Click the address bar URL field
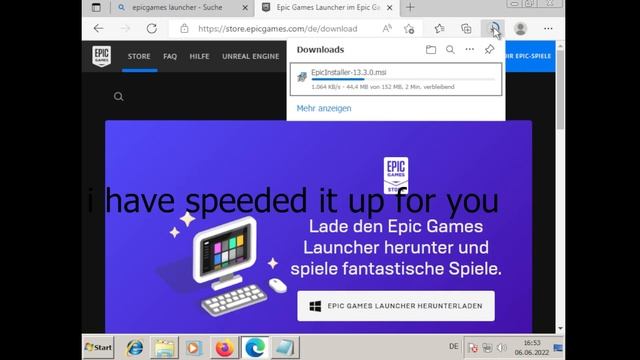 tap(278, 29)
